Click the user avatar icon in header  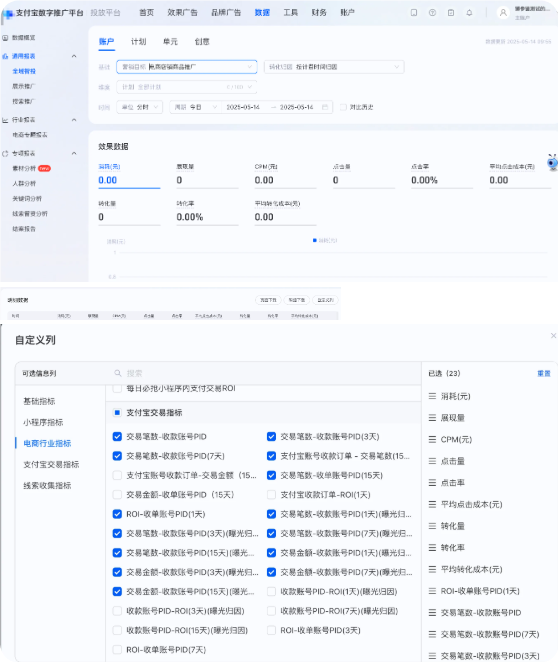(503, 13)
